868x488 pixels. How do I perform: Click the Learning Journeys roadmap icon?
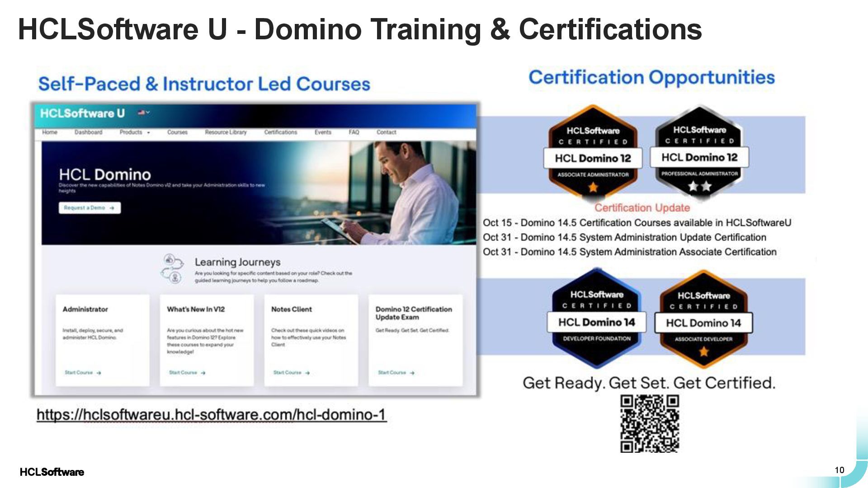click(x=173, y=268)
